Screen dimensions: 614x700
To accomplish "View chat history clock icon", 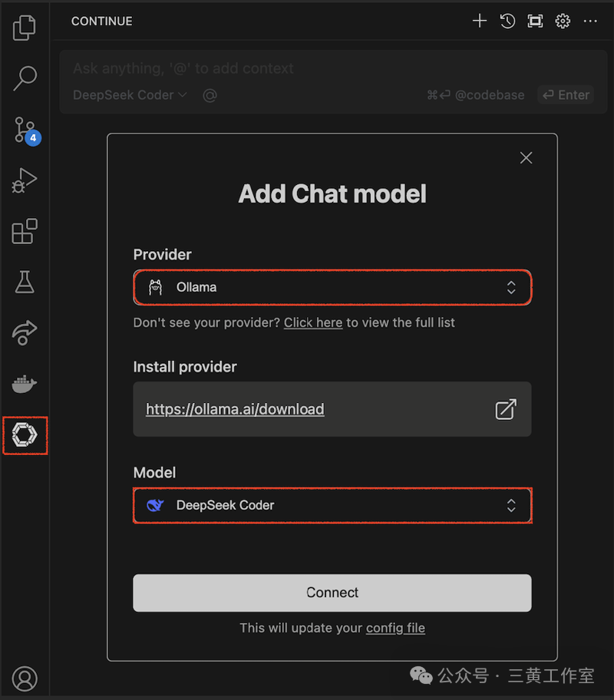I will [507, 21].
